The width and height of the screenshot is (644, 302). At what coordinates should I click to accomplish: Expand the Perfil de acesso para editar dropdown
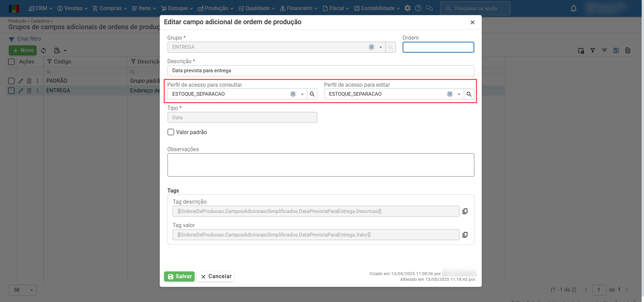459,94
